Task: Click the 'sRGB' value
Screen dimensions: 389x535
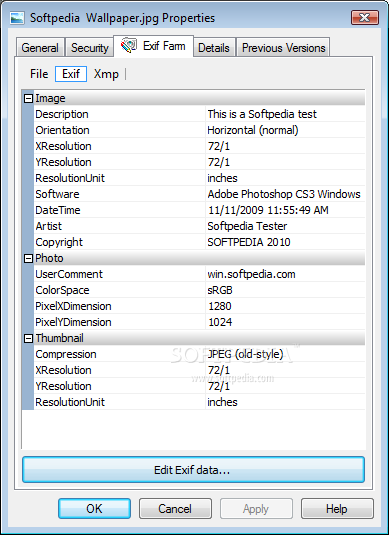Action: [220, 290]
